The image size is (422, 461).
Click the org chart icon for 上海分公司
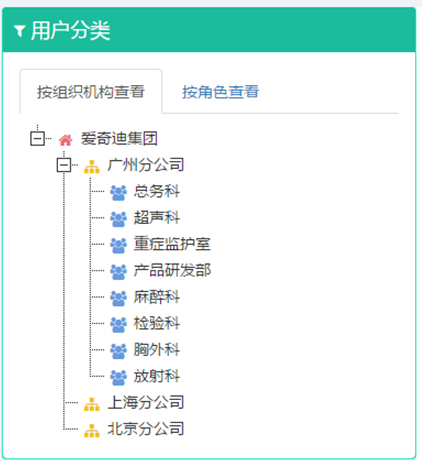(92, 404)
